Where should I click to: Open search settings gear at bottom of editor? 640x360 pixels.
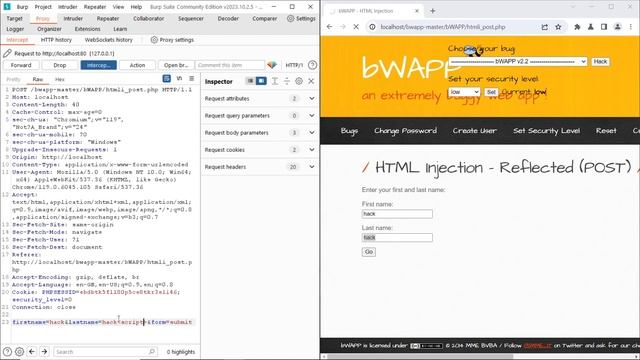point(19,351)
